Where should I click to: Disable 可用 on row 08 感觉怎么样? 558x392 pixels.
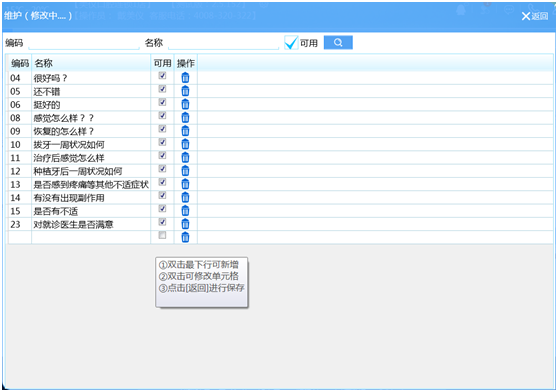tap(162, 116)
